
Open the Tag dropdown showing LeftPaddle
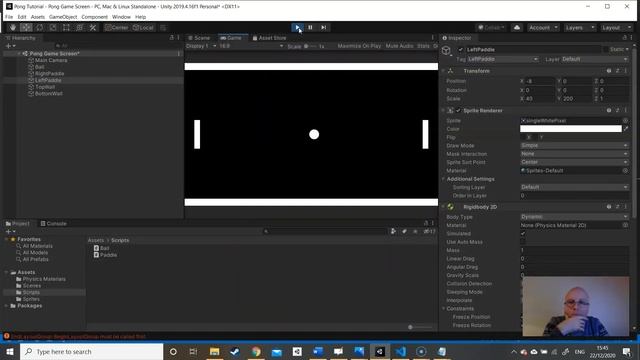pyautogui.click(x=502, y=59)
